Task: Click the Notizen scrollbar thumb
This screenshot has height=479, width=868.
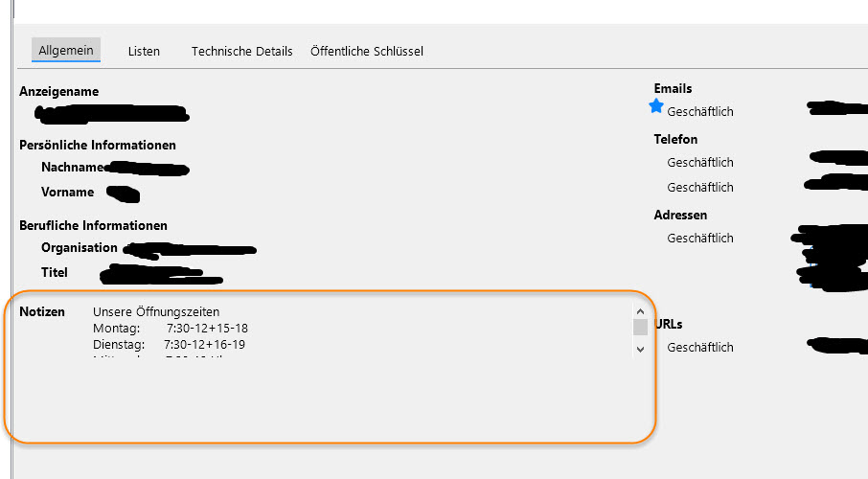Action: [640, 328]
